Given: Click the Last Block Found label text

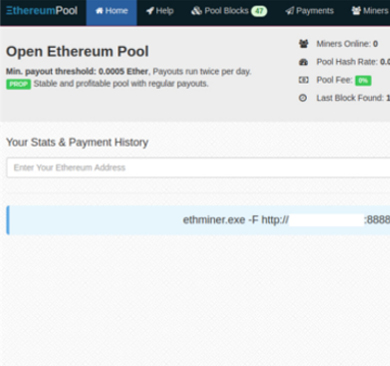Looking at the screenshot, I should tap(350, 98).
